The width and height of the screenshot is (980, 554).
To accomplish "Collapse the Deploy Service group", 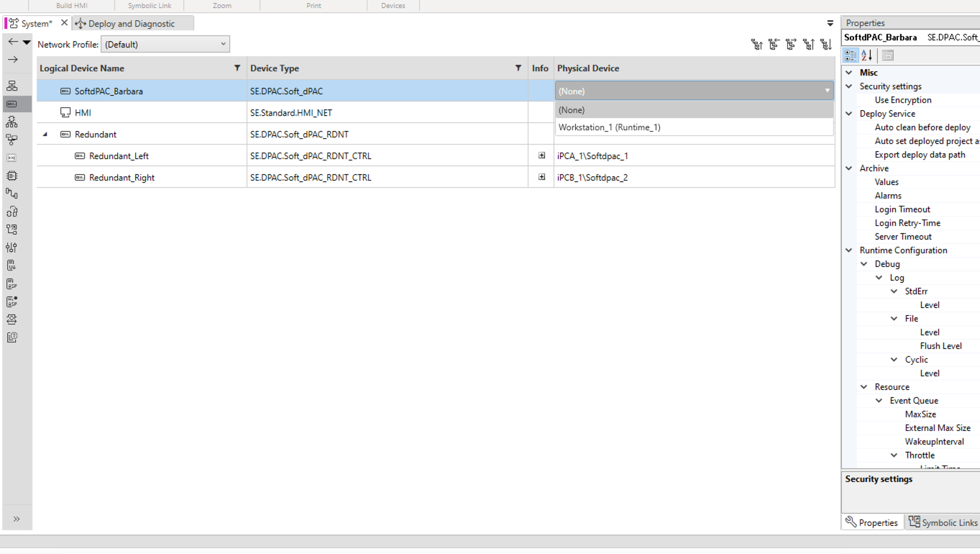I will pyautogui.click(x=849, y=114).
